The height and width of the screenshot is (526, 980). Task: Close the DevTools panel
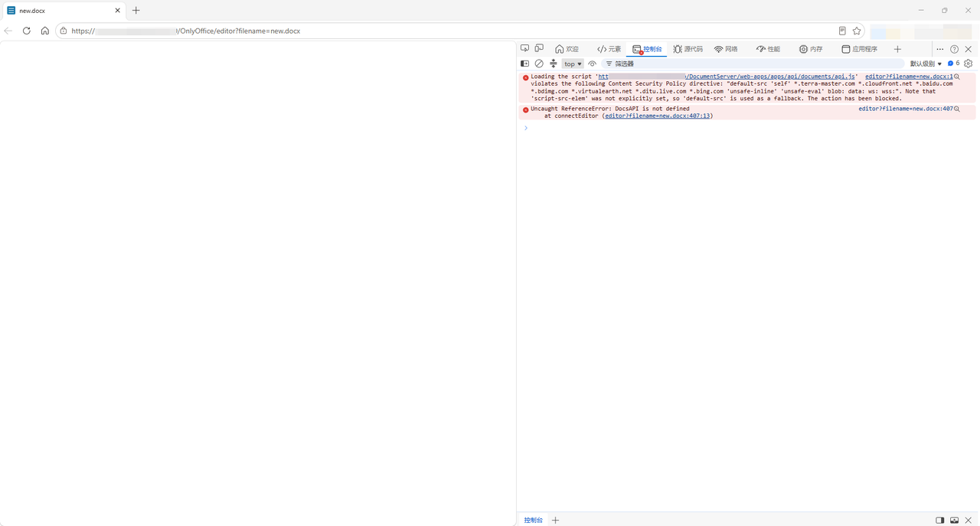pos(969,49)
